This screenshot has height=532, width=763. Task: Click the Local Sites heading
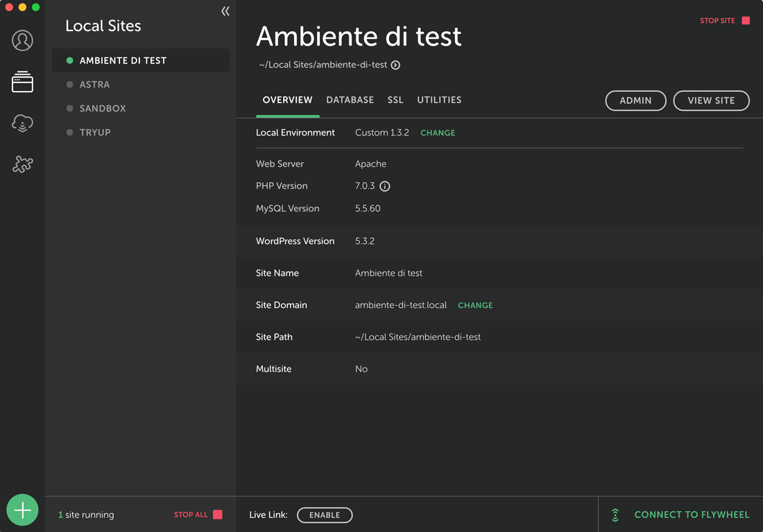(103, 26)
